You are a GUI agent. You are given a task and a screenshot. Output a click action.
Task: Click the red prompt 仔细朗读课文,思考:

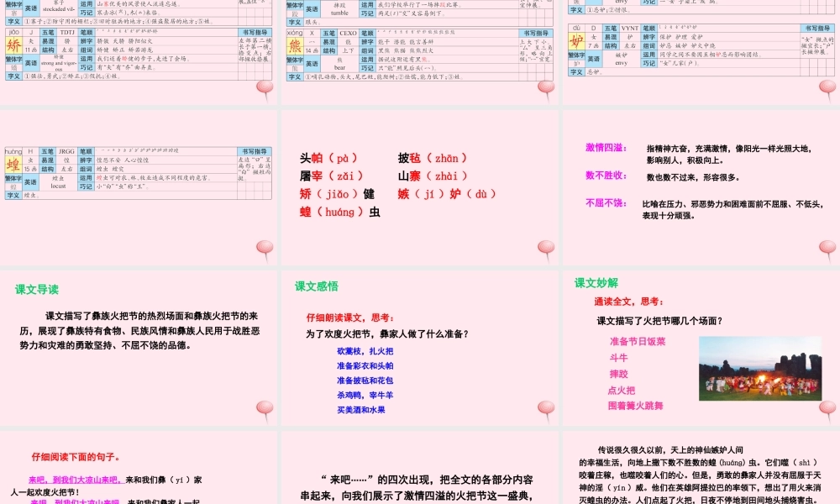tap(350, 318)
